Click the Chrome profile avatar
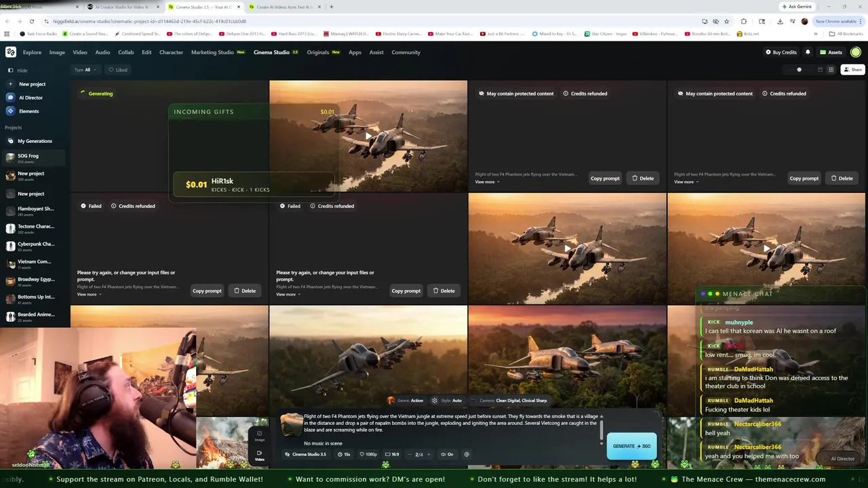This screenshot has height=488, width=868. [x=805, y=21]
